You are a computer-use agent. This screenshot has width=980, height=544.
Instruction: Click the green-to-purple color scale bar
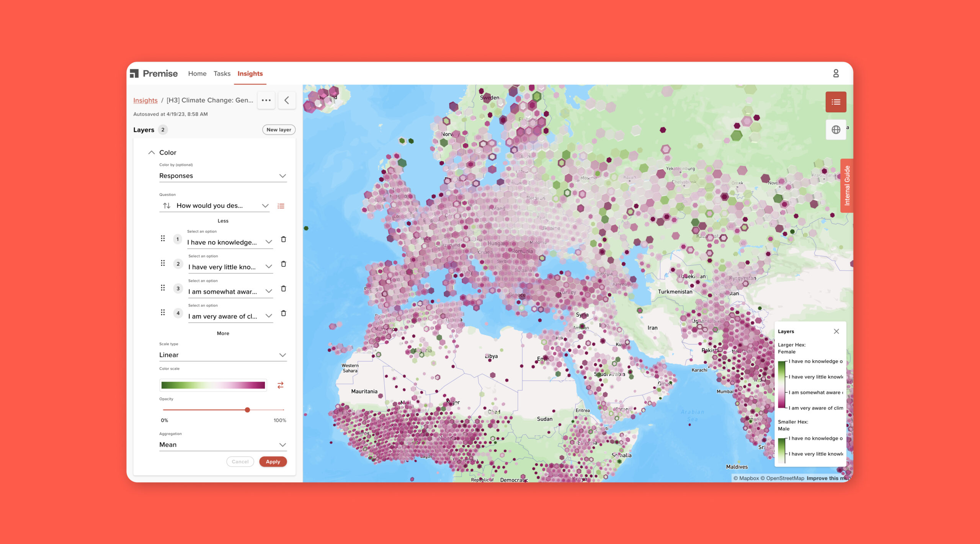(213, 385)
